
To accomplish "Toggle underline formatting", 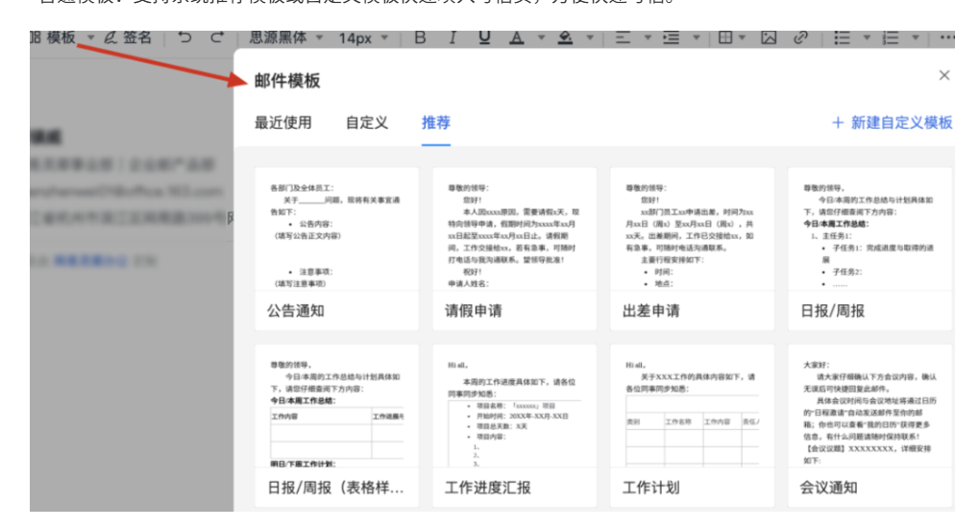I will (484, 38).
